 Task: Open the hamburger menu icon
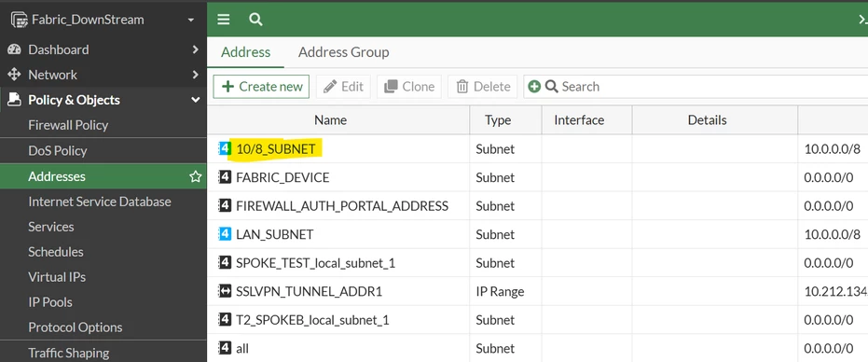pos(223,20)
